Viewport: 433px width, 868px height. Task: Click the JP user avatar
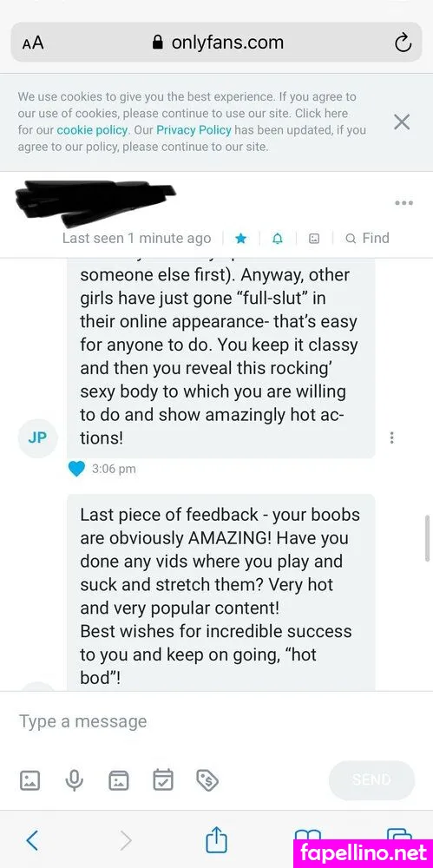[x=38, y=437]
